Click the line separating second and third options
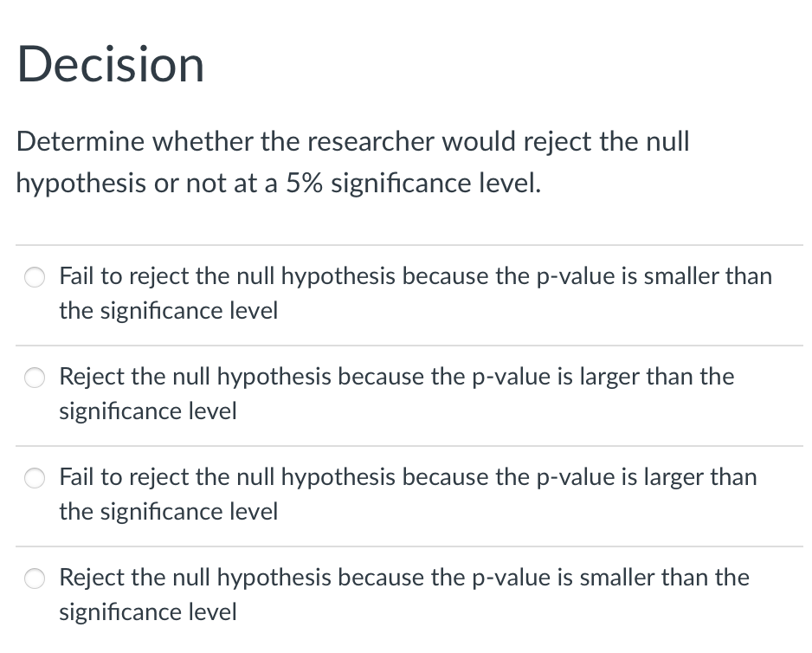The width and height of the screenshot is (812, 653). pyautogui.click(x=407, y=445)
